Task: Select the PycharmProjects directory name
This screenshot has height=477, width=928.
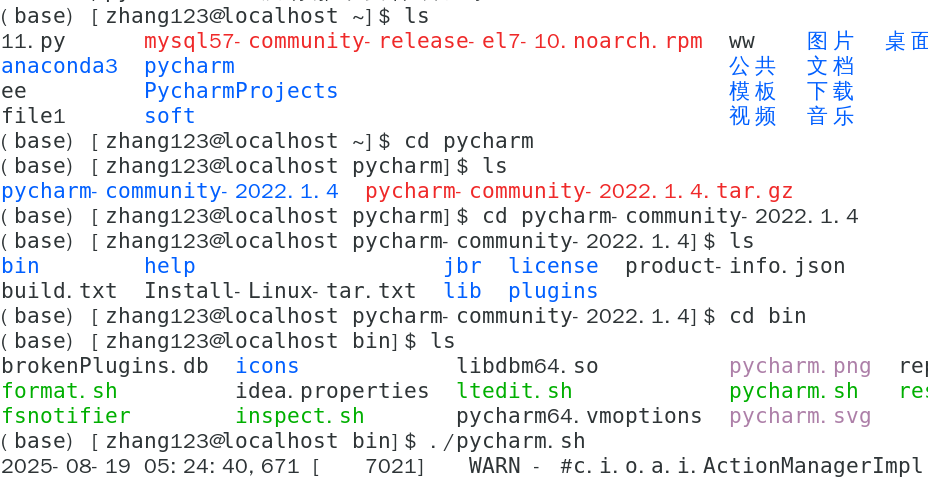Action: click(241, 92)
